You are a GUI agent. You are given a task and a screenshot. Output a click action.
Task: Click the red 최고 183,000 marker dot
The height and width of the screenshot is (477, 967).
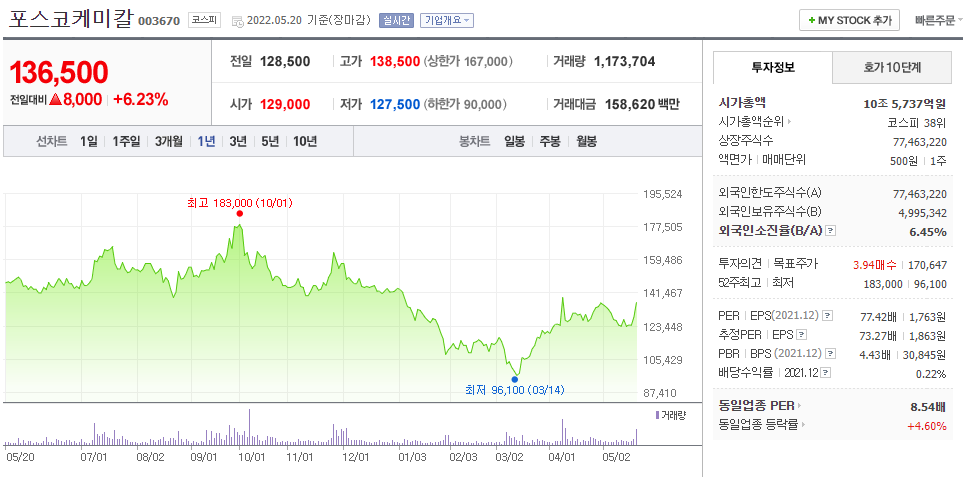[x=239, y=214]
